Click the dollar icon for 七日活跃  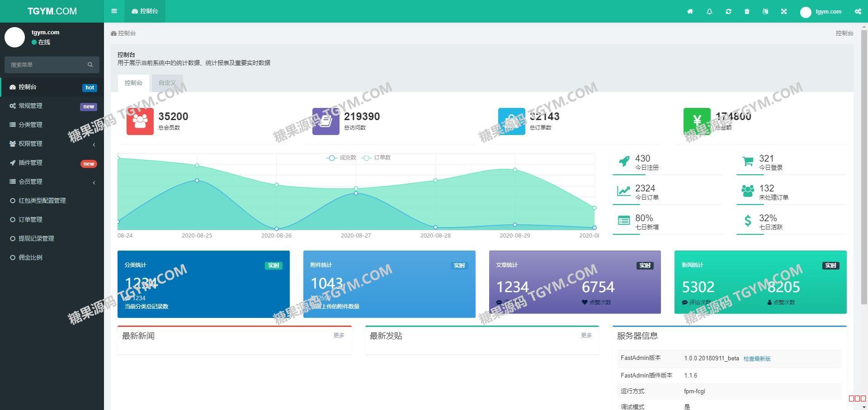click(x=748, y=221)
